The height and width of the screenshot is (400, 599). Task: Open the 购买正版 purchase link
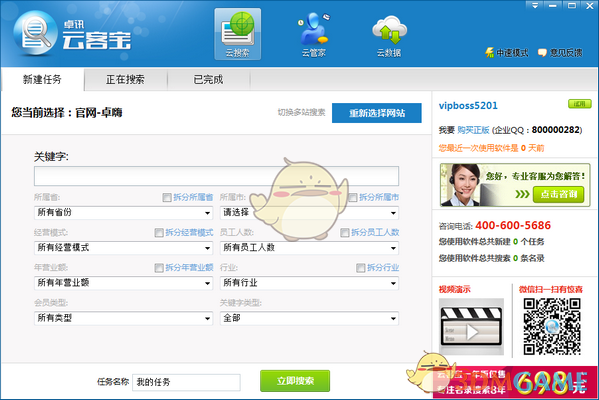(x=473, y=130)
